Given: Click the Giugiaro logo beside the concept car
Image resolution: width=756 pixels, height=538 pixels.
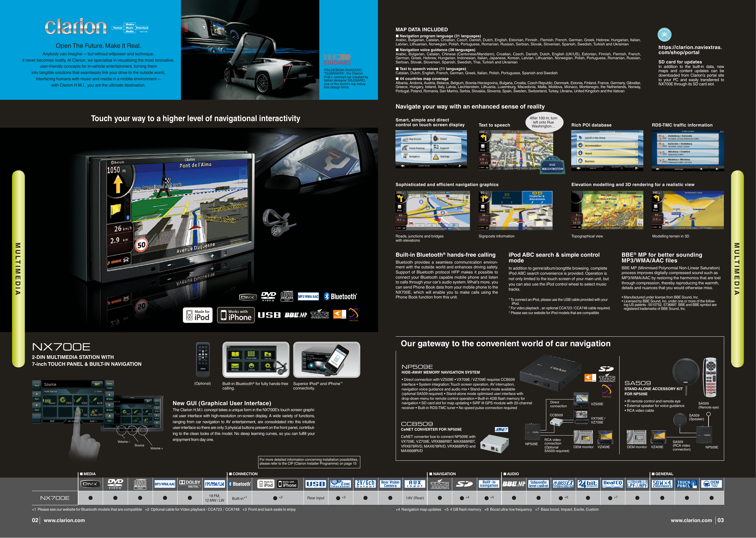Looking at the screenshot, I should (337, 60).
